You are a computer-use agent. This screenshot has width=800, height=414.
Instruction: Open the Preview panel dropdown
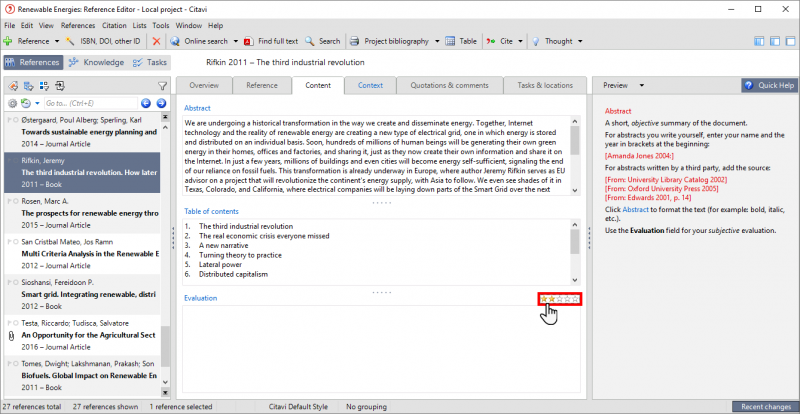[x=642, y=85]
